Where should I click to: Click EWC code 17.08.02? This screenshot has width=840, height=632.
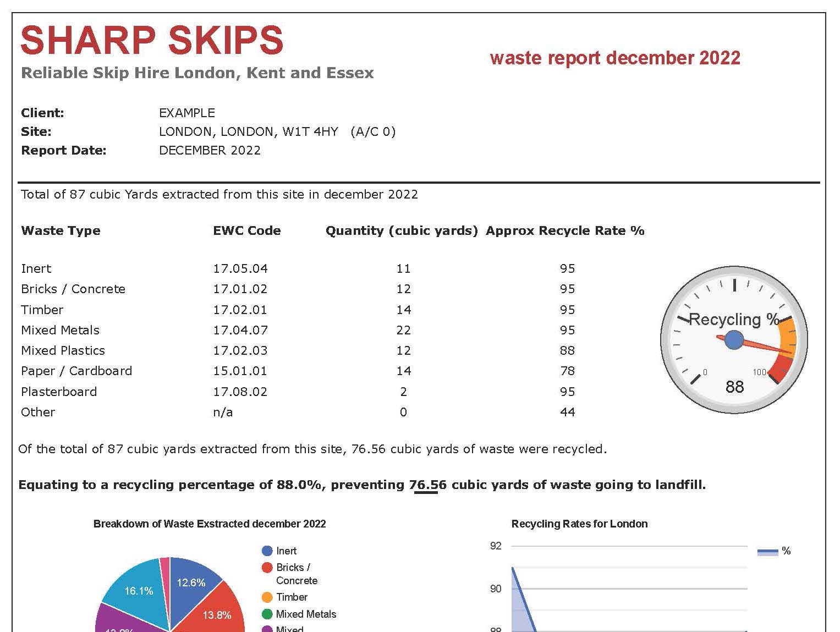tap(240, 392)
